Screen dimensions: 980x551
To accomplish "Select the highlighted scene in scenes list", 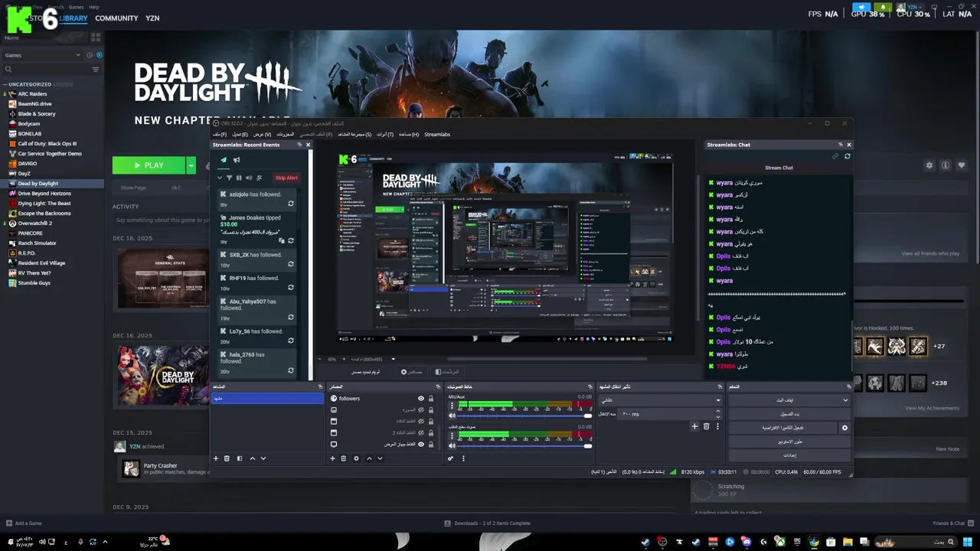I will pos(267,399).
